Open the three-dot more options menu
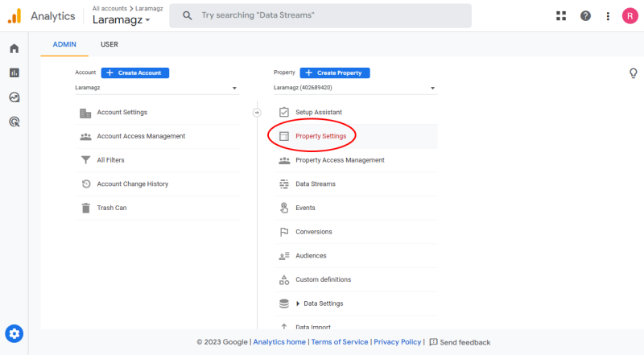 [608, 16]
